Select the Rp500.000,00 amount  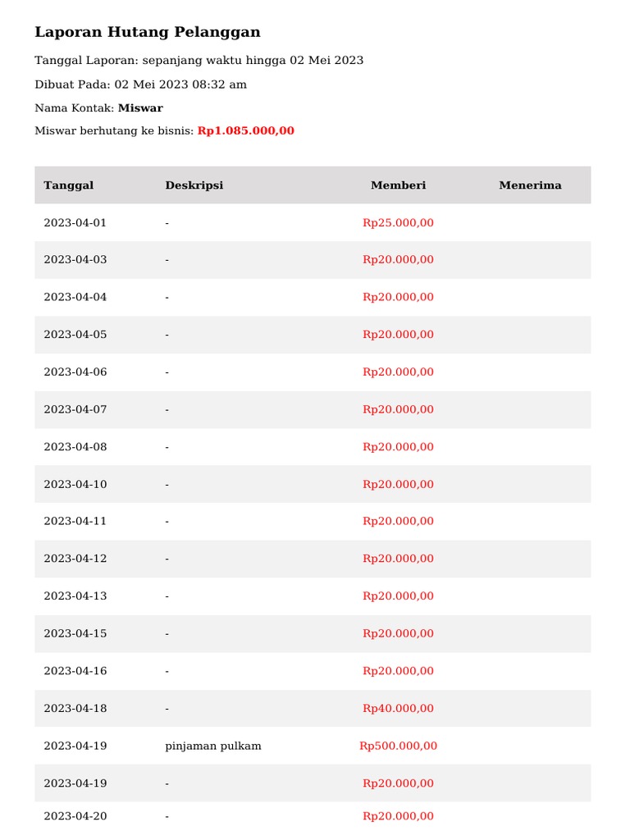[x=398, y=746]
